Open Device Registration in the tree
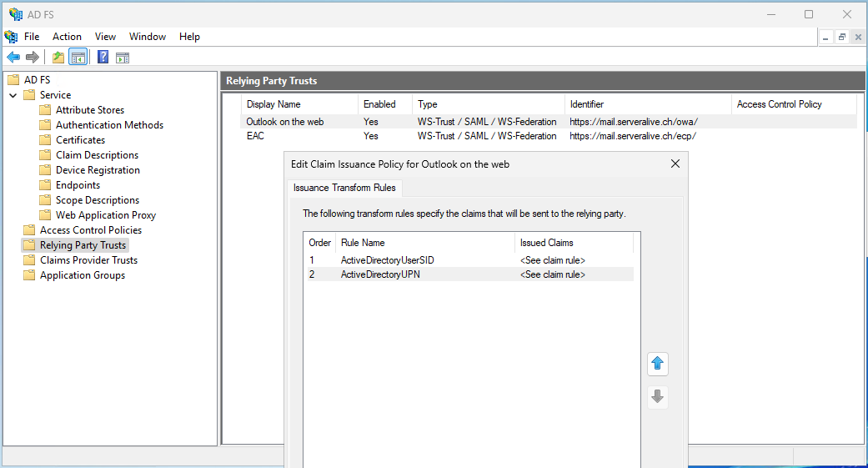The image size is (868, 468). pyautogui.click(x=98, y=169)
